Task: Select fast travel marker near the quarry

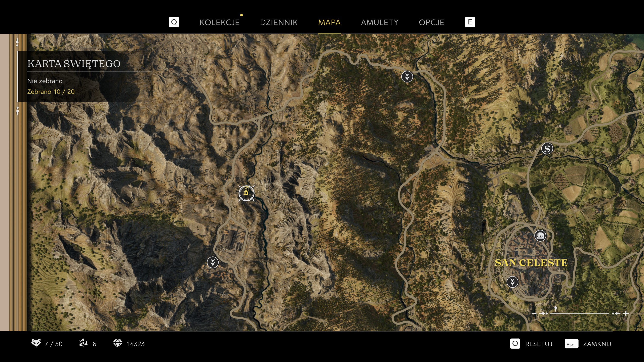Action: pos(213,262)
